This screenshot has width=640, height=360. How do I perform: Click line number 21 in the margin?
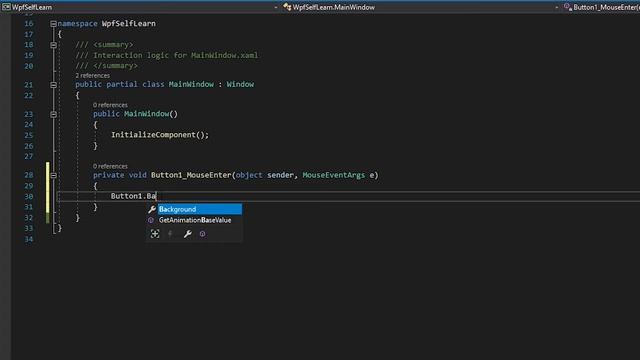pyautogui.click(x=29, y=84)
